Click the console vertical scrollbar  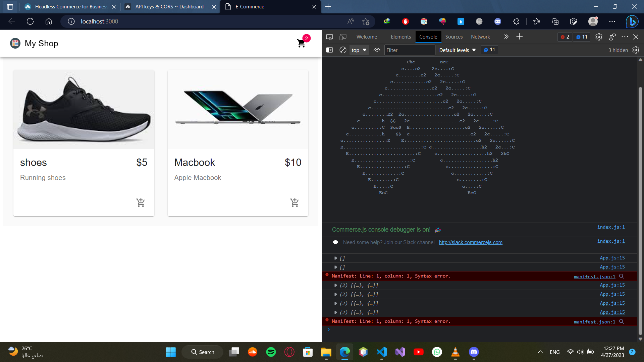(x=640, y=201)
